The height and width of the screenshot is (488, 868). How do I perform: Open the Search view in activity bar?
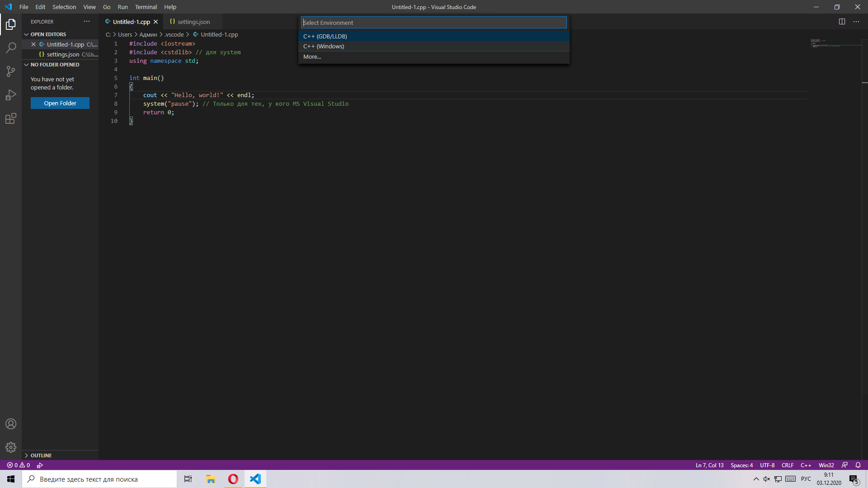11,47
